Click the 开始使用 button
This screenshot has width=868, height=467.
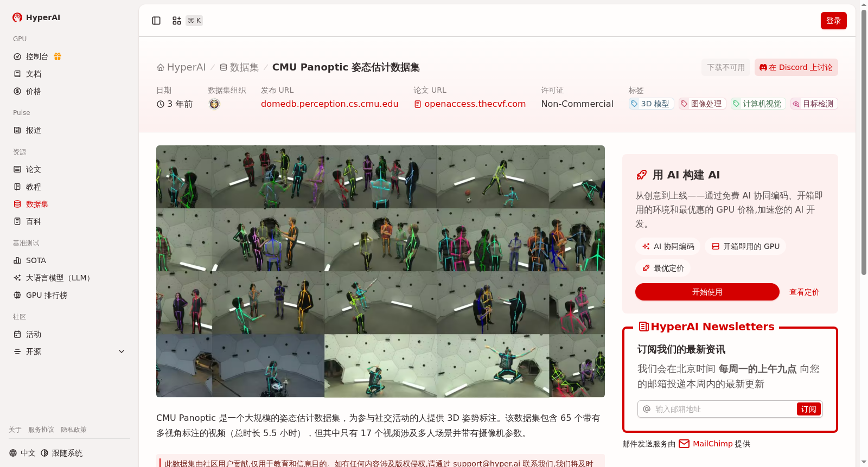pos(707,292)
